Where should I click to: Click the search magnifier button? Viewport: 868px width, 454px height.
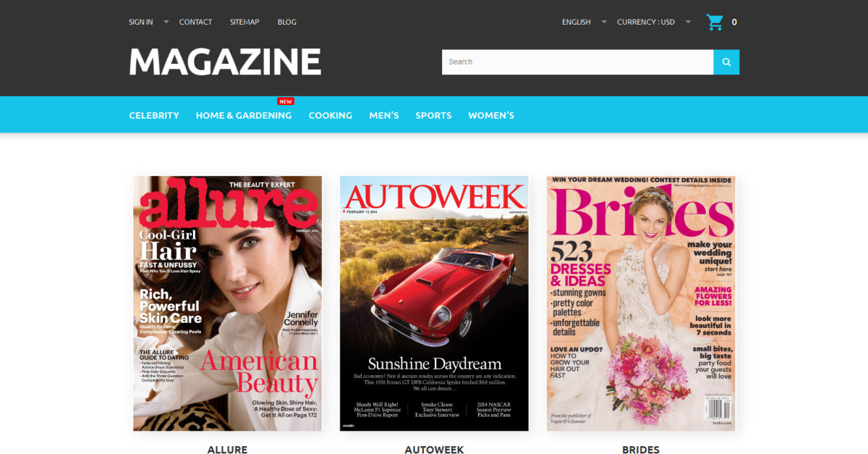click(726, 62)
